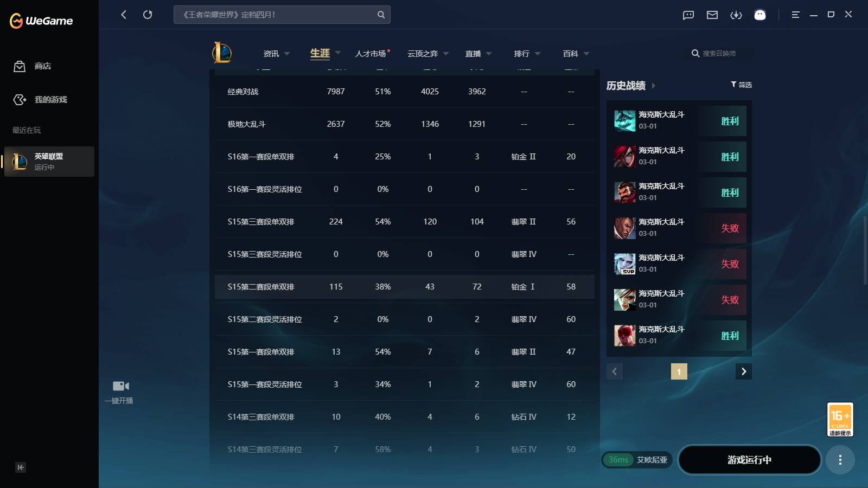Screen dimensions: 868x488
Task: Click the search magnifier in top bar
Action: coord(381,15)
